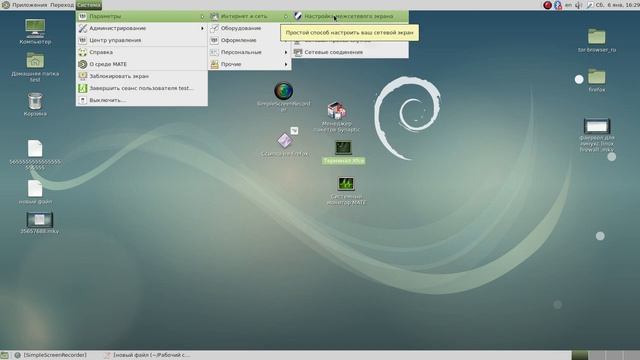Viewport: 640px width, 360px height.
Task: Click the icon beside Прочие
Action: pos(214,64)
